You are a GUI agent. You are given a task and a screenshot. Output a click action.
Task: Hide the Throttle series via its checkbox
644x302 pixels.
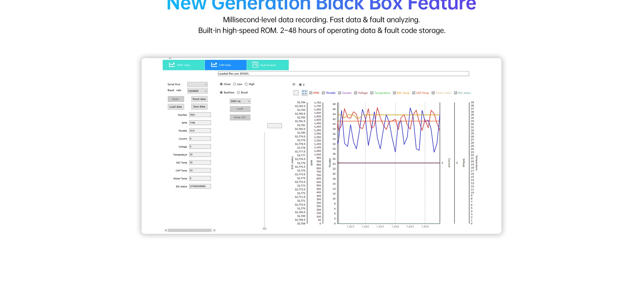[x=323, y=93]
